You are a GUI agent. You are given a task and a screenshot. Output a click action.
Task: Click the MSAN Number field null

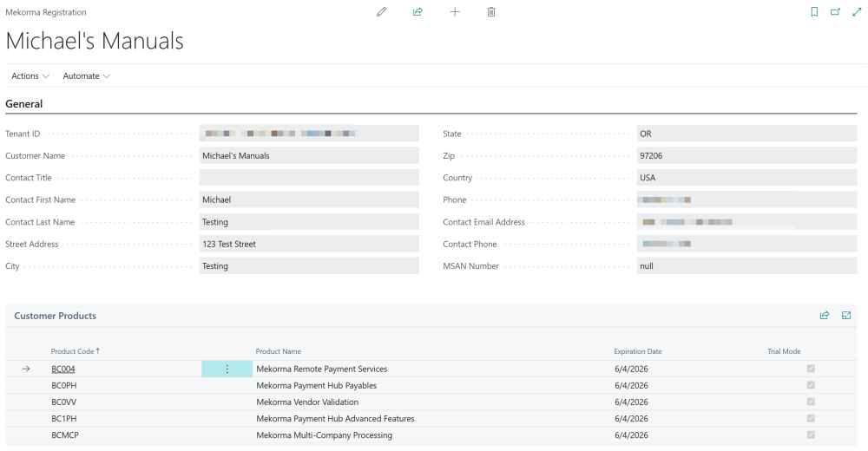[746, 266]
